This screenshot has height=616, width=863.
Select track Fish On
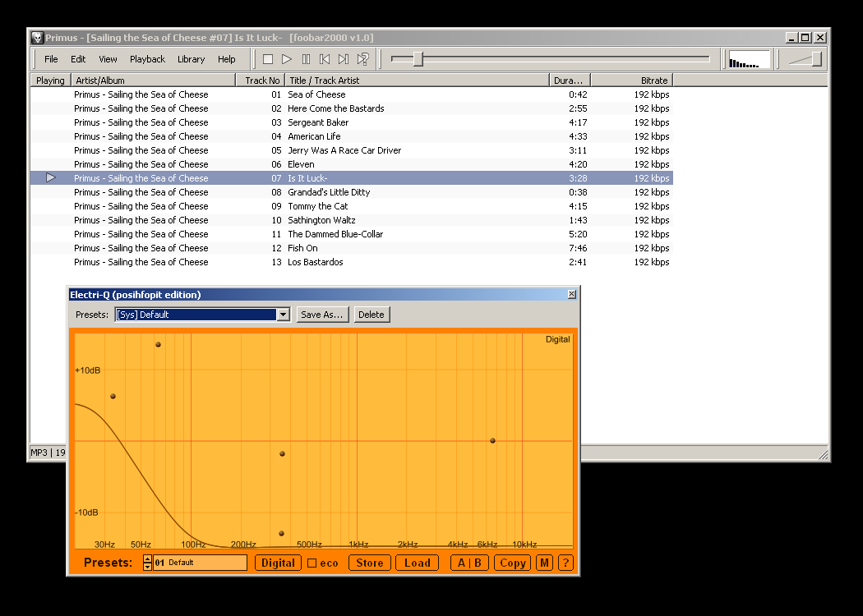351,248
